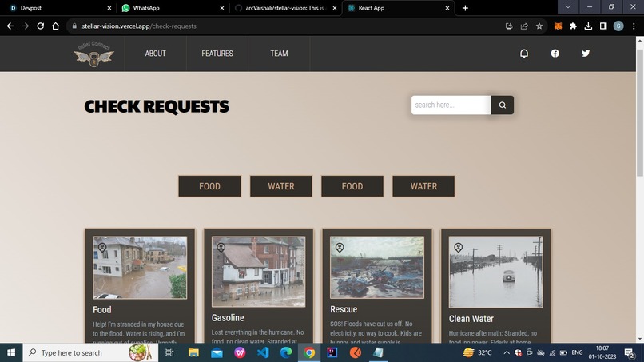Open Mail app from taskbar
The width and height of the screenshot is (644, 362).
(217, 352)
